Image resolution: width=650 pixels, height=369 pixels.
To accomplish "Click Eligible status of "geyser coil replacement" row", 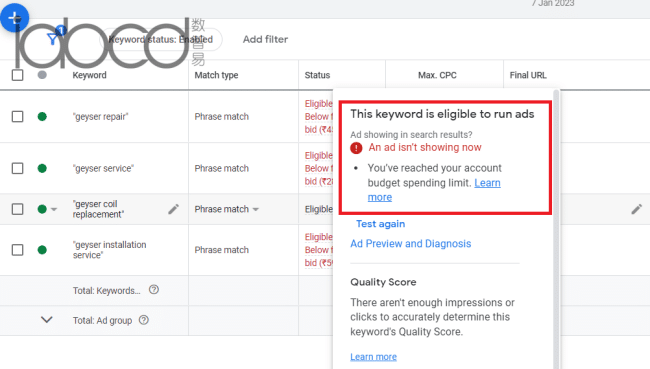I will (318, 209).
